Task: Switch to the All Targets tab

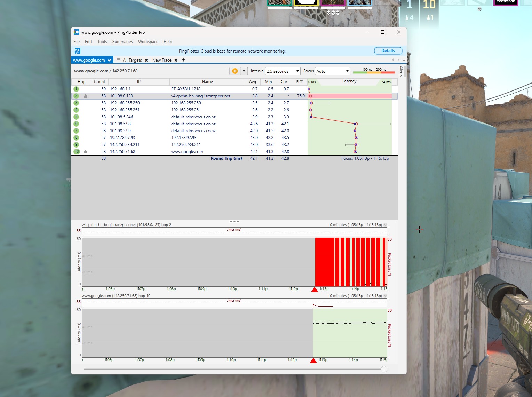Action: pos(132,60)
